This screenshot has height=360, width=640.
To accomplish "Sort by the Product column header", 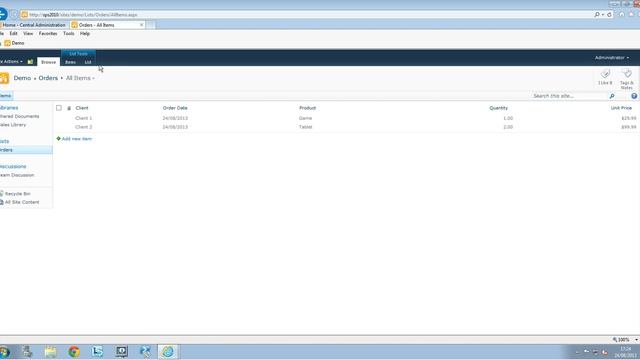I will (307, 108).
